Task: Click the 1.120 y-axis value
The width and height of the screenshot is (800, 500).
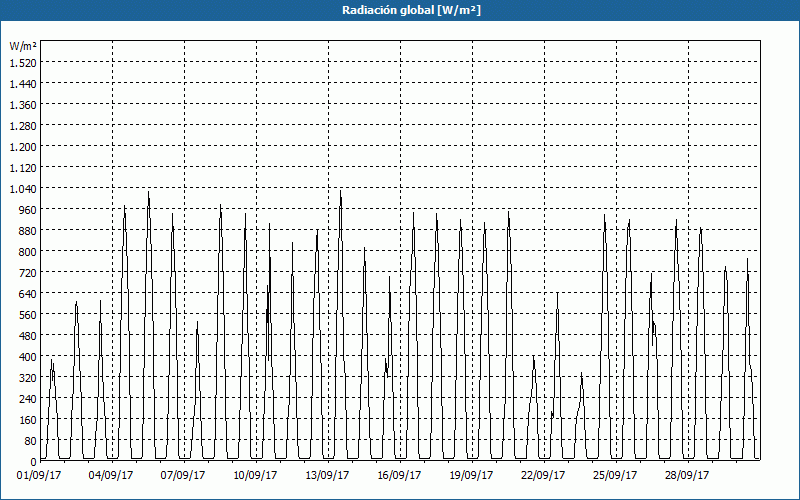Action: click(x=23, y=167)
